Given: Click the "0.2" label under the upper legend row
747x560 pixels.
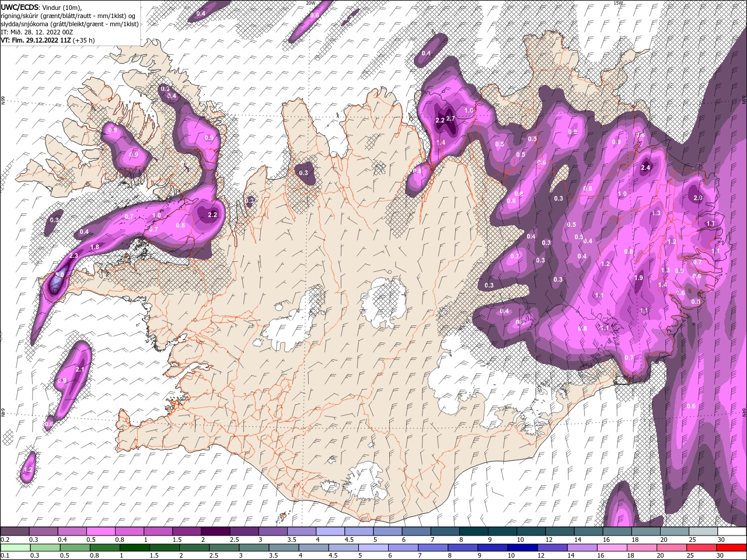Looking at the screenshot, I should [x=5, y=540].
